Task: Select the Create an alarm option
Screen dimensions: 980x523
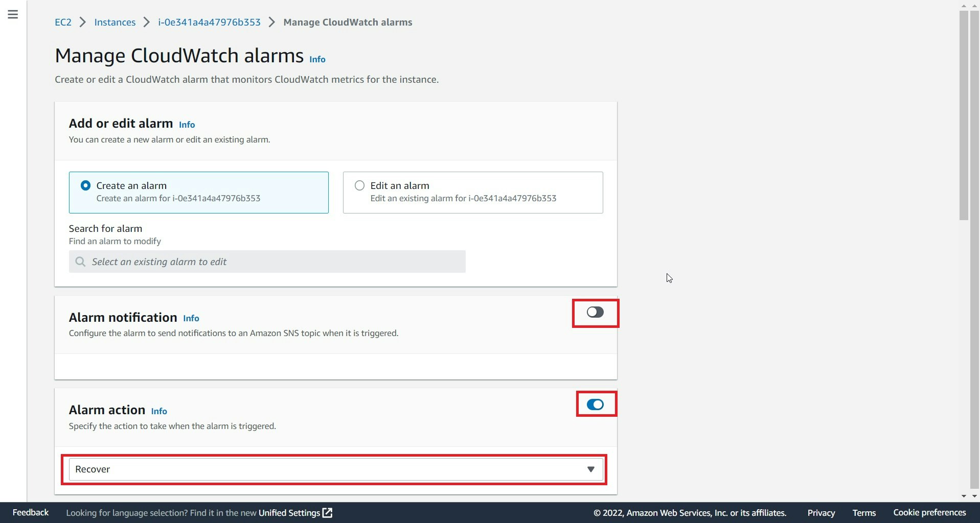Action: coord(85,185)
